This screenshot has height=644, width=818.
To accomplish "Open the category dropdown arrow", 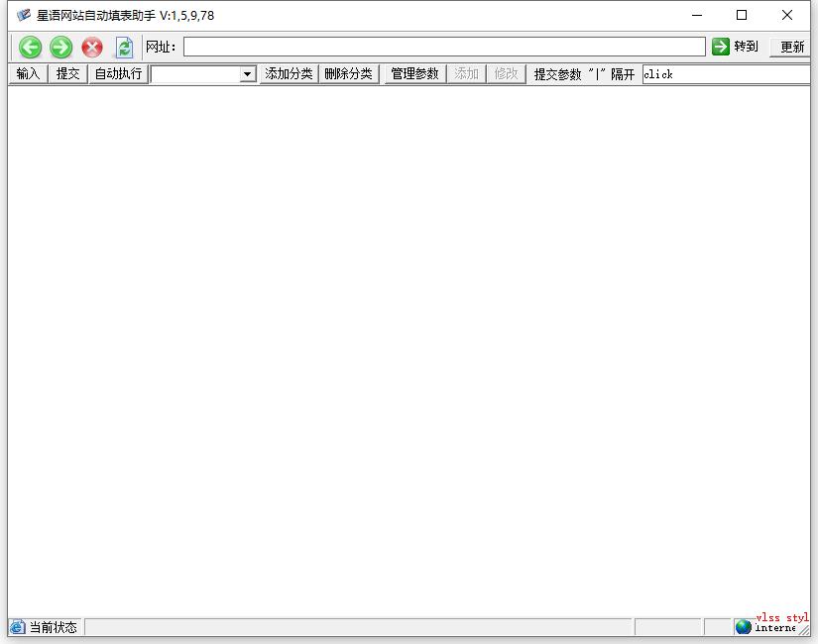I will (x=248, y=74).
